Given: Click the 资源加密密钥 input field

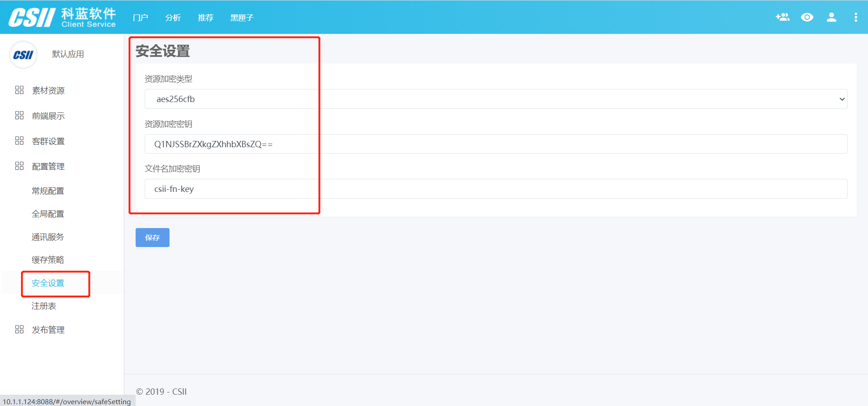Looking at the screenshot, I should 496,144.
